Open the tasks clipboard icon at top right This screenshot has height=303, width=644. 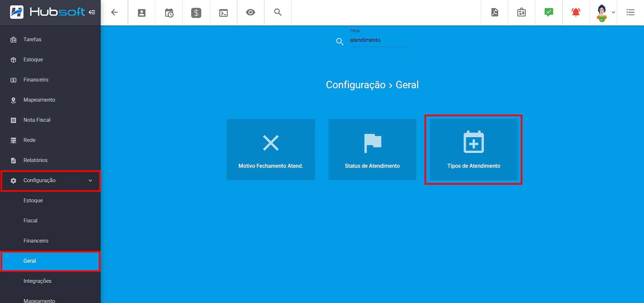(522, 12)
